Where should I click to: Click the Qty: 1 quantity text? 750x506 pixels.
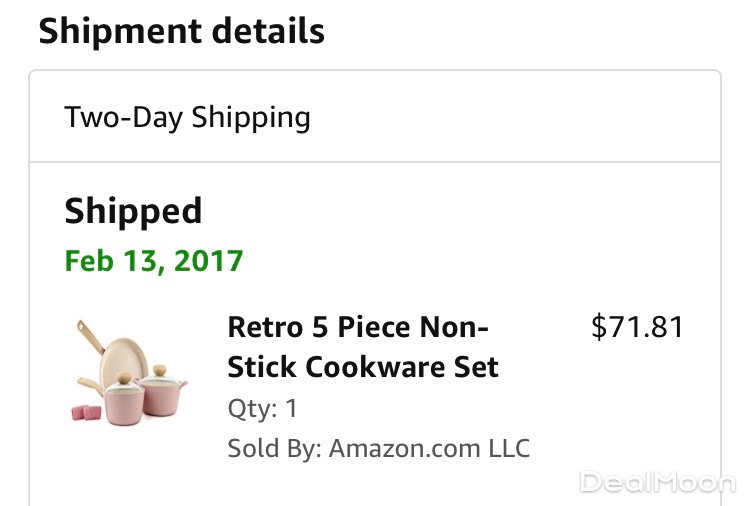coord(262,409)
